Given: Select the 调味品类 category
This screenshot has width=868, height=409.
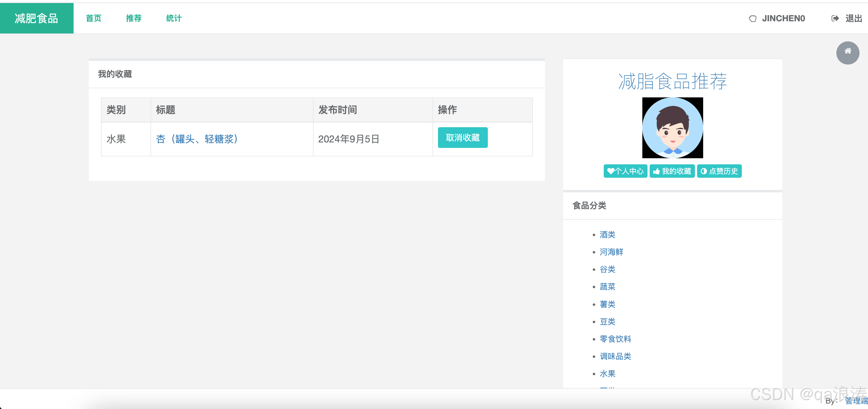Looking at the screenshot, I should 615,356.
